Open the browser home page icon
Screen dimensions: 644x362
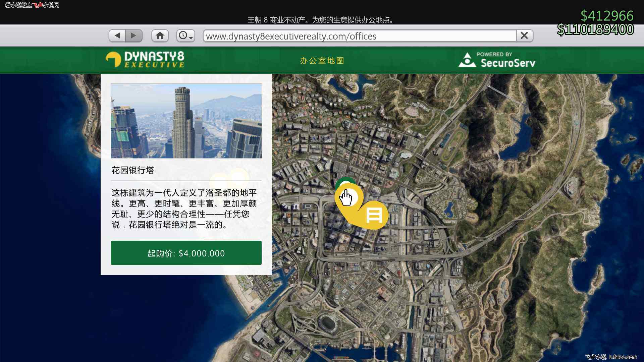[160, 36]
